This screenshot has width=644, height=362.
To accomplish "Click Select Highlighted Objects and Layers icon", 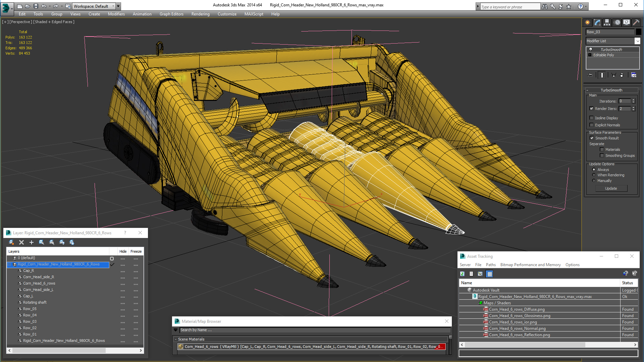I will coord(42,242).
